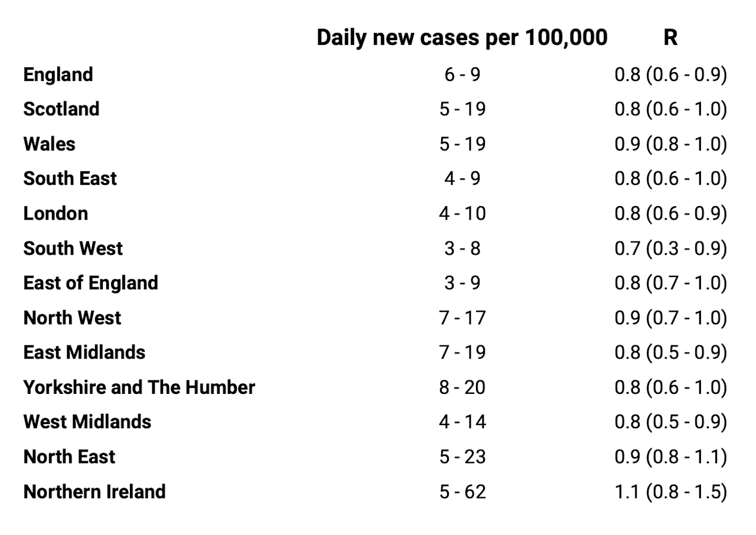The image size is (756, 535).
Task: Select London's 4 - 10 daily cases value
Action: [x=462, y=214]
